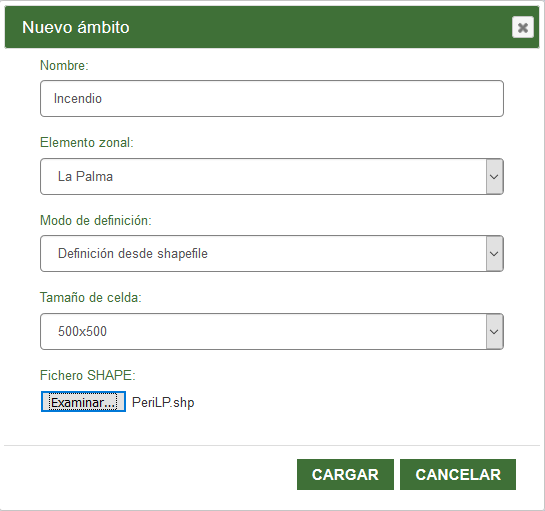Open the La Palma combo box

tap(272, 177)
